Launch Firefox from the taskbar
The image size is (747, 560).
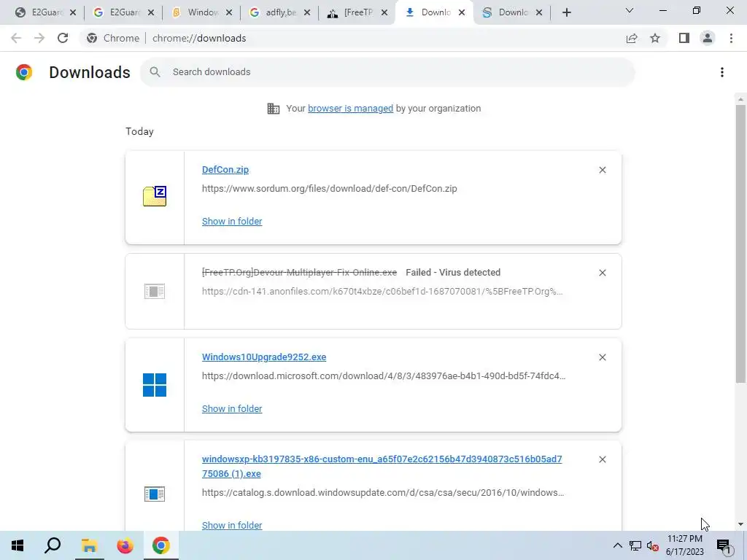tap(125, 545)
